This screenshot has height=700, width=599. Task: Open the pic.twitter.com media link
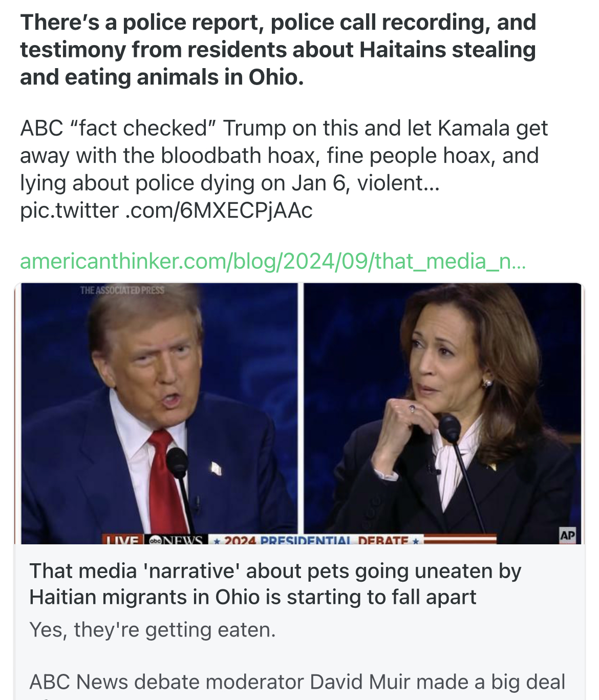[x=166, y=210]
